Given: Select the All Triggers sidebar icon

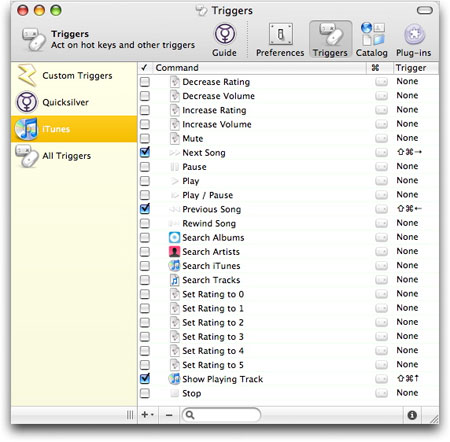Looking at the screenshot, I should (x=27, y=156).
